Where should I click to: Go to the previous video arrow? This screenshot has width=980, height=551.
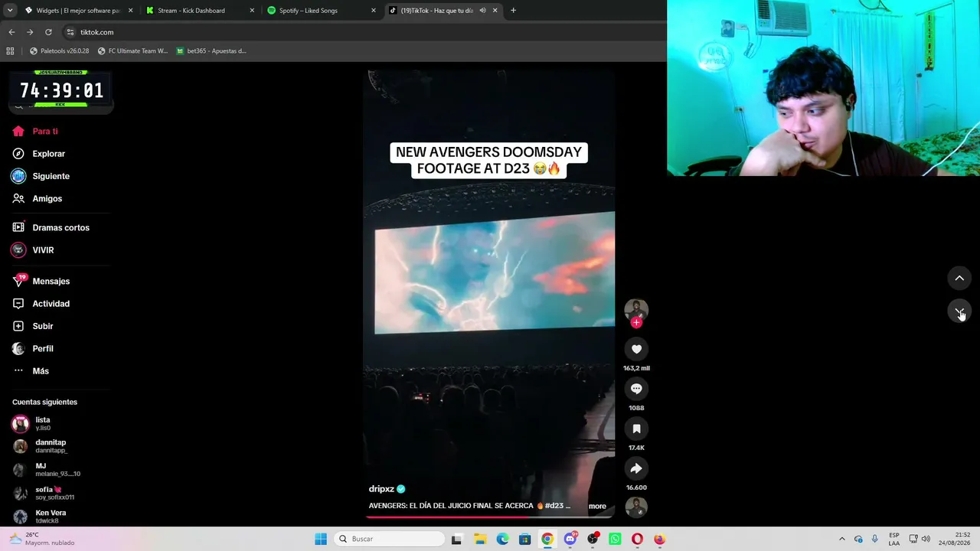coord(959,278)
